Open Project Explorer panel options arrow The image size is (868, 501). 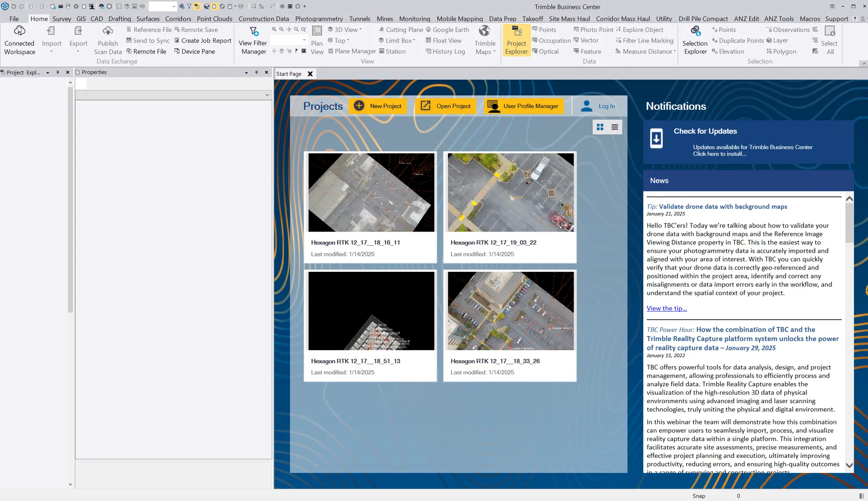(x=47, y=72)
